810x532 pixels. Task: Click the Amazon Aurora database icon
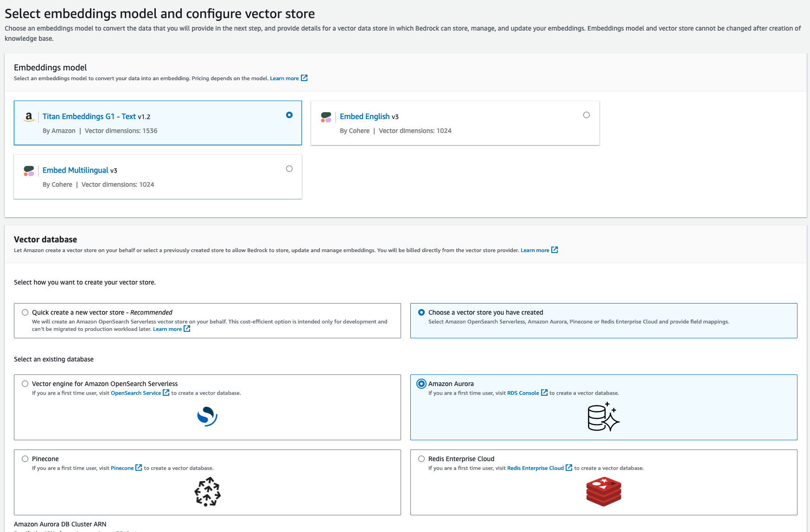[603, 417]
